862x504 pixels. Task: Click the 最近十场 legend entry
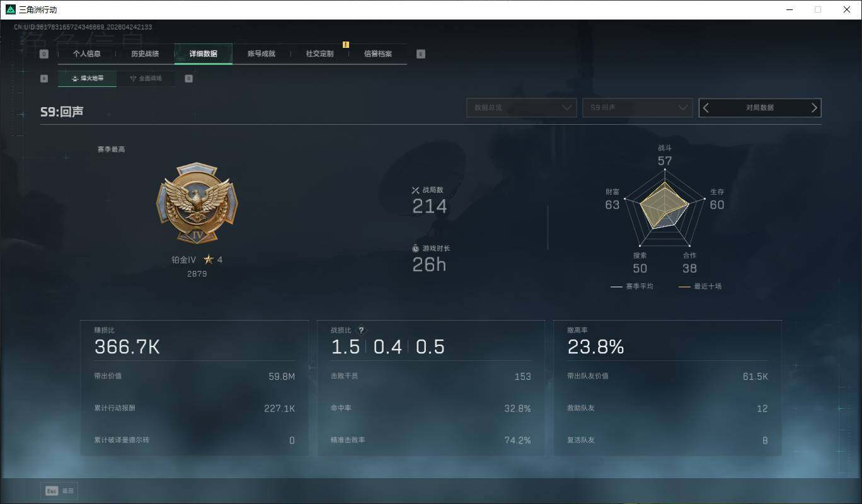tap(700, 287)
